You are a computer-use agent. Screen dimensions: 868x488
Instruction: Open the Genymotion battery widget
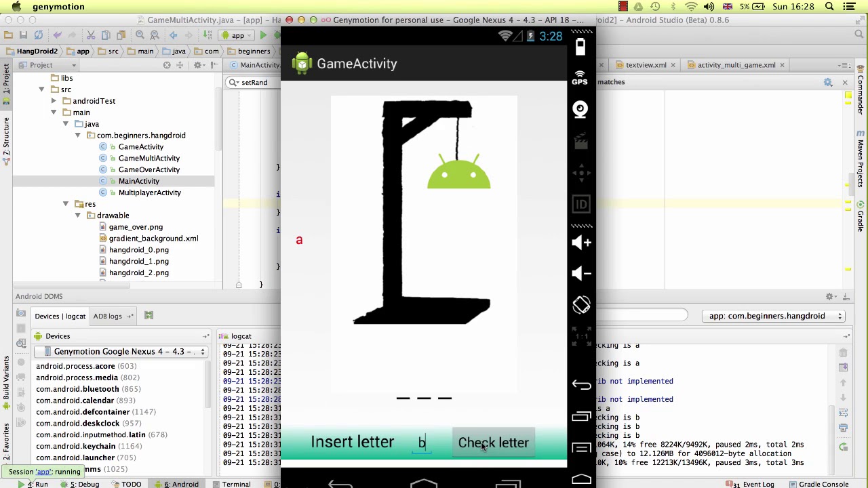coord(580,47)
